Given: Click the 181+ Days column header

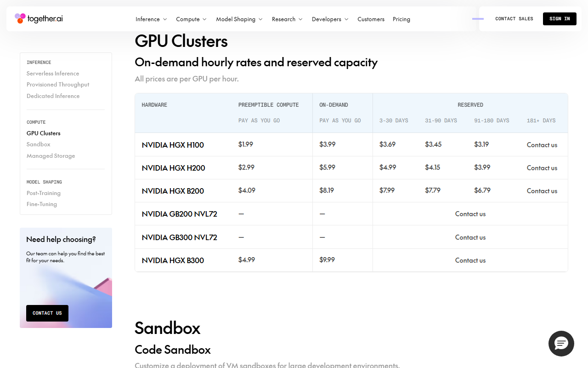Looking at the screenshot, I should [541, 121].
